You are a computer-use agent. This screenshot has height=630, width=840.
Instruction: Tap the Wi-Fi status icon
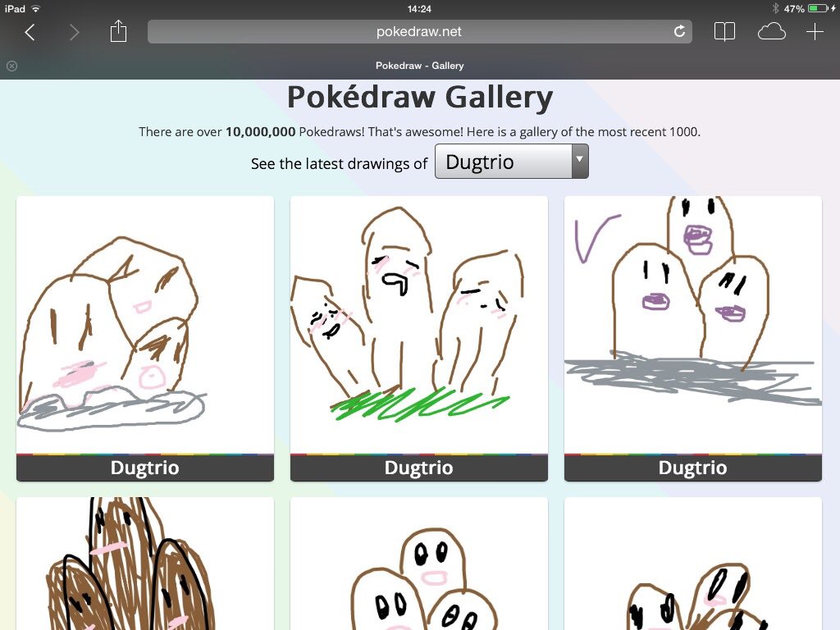[36, 8]
